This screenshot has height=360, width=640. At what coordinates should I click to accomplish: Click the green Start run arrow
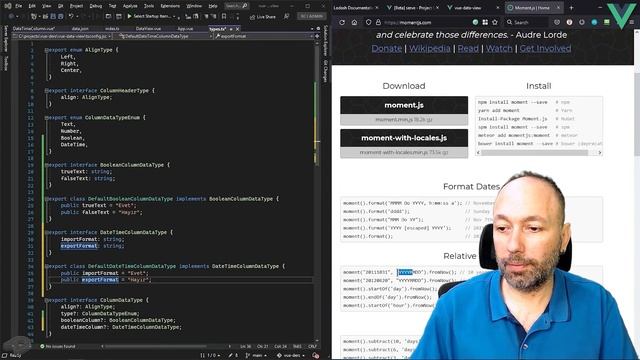coord(129,16)
